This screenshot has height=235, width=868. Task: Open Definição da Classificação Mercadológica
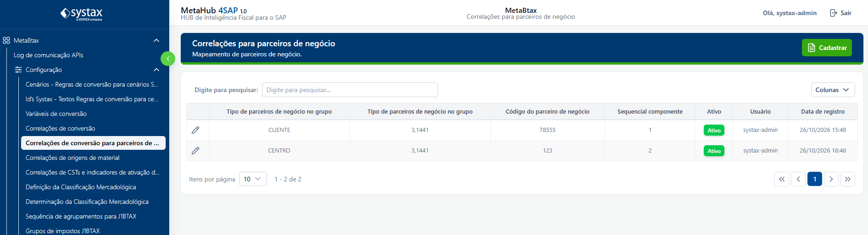(x=81, y=187)
